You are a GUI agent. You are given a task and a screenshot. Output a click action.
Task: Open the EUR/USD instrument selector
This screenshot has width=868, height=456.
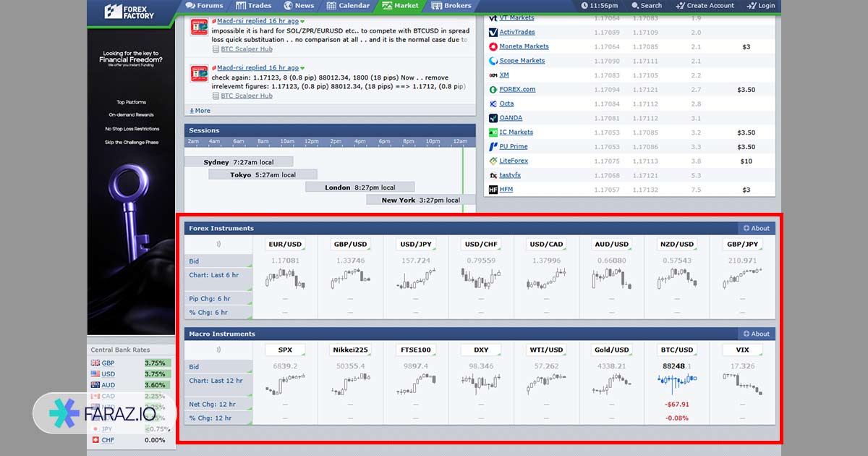285,245
